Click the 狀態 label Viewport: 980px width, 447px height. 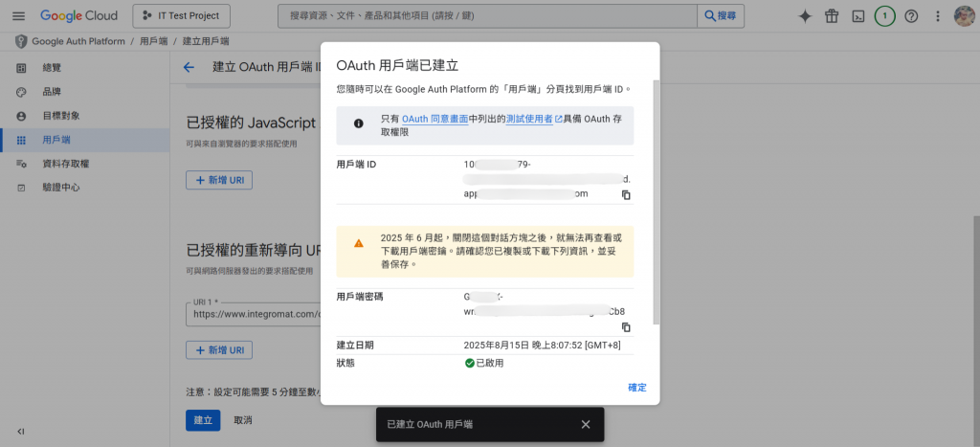[345, 363]
